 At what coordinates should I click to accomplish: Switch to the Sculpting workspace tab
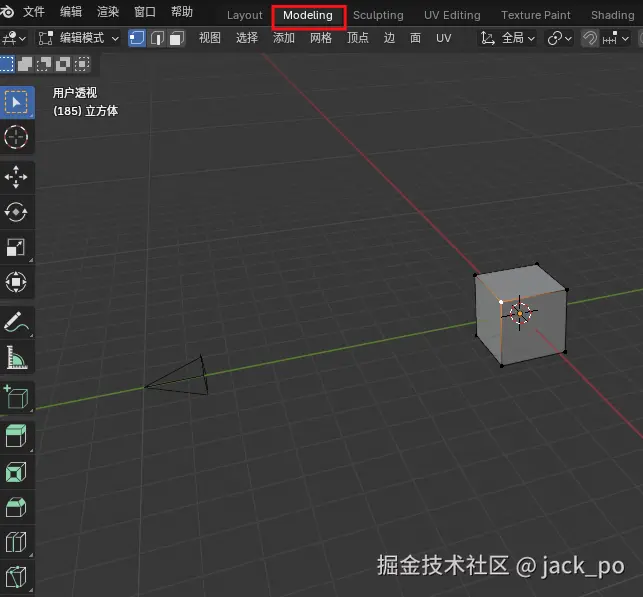(x=378, y=15)
